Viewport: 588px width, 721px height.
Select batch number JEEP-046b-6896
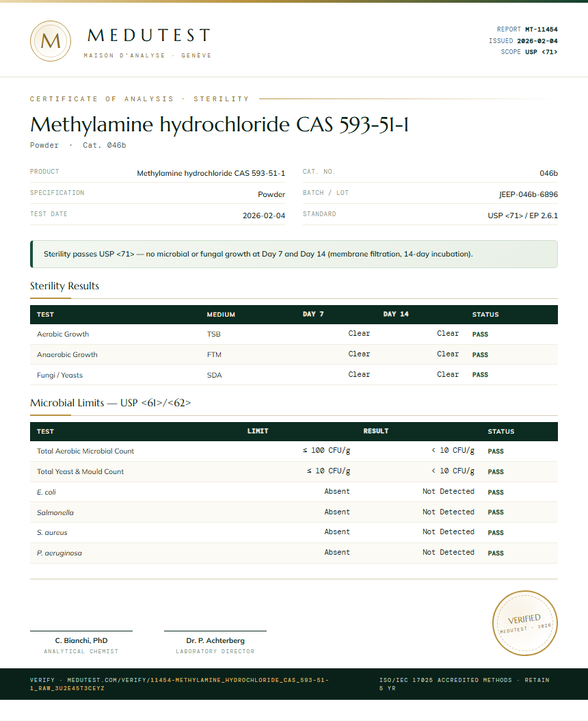point(529,194)
